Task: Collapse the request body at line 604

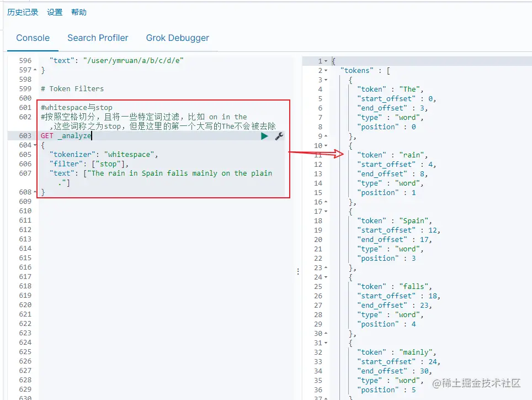Action: (x=35, y=145)
